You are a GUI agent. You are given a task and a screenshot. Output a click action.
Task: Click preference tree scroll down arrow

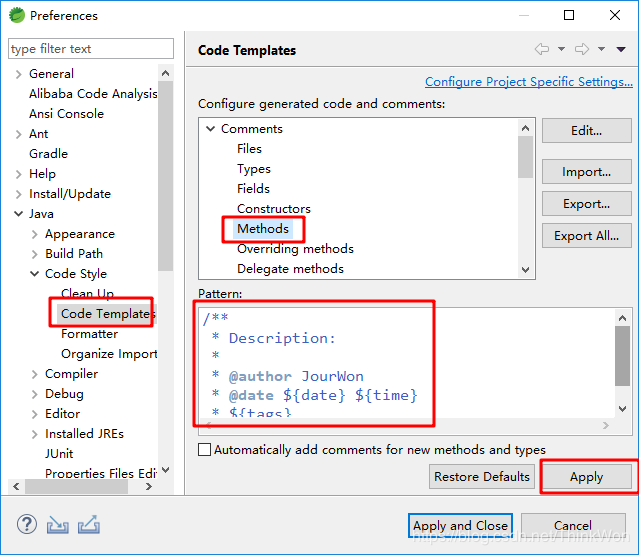pyautogui.click(x=165, y=469)
